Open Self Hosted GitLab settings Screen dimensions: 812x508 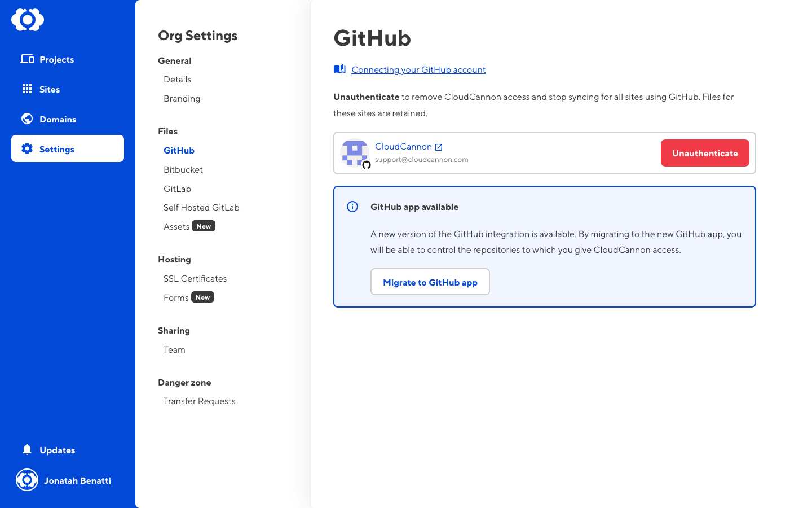tap(201, 208)
